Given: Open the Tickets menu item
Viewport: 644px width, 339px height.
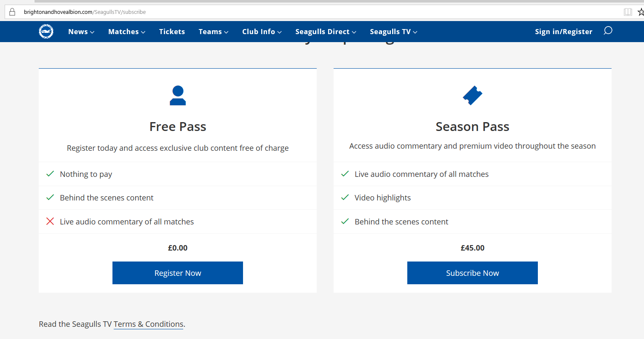Looking at the screenshot, I should [x=172, y=32].
